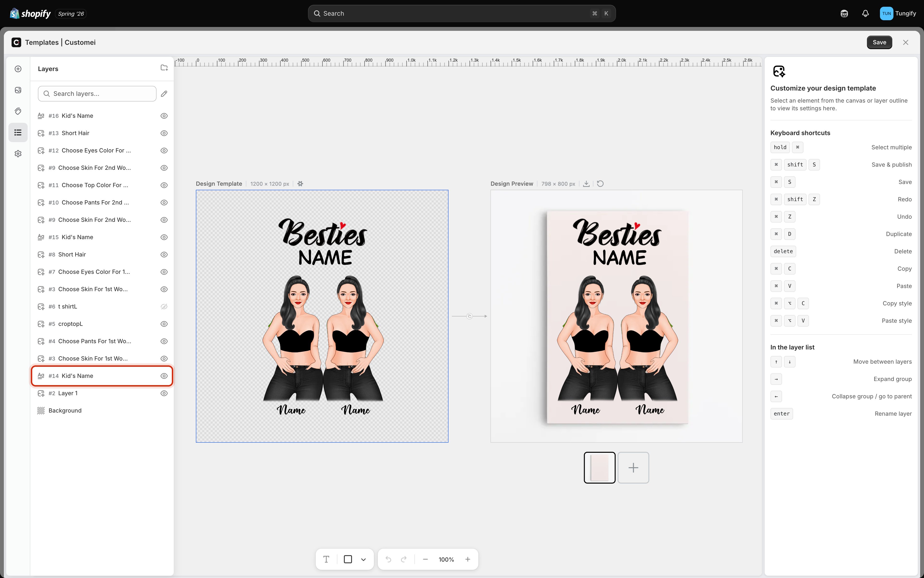
Task: Click the NAME heading on the design template
Action: pyautogui.click(x=325, y=258)
